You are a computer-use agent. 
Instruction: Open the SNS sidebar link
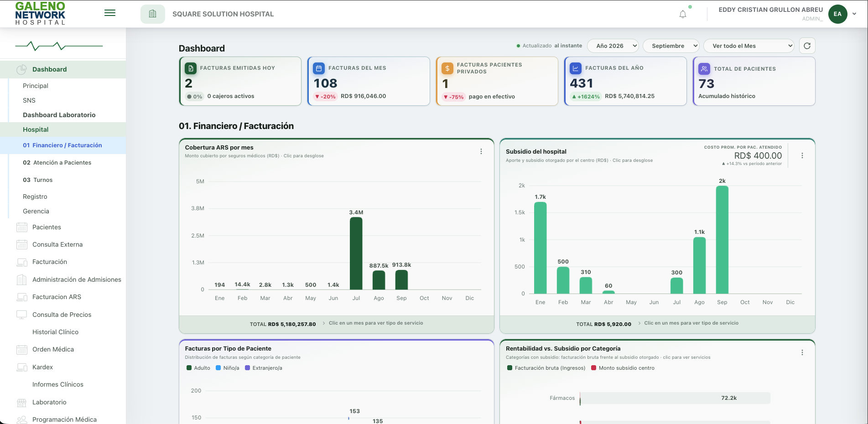pos(29,100)
